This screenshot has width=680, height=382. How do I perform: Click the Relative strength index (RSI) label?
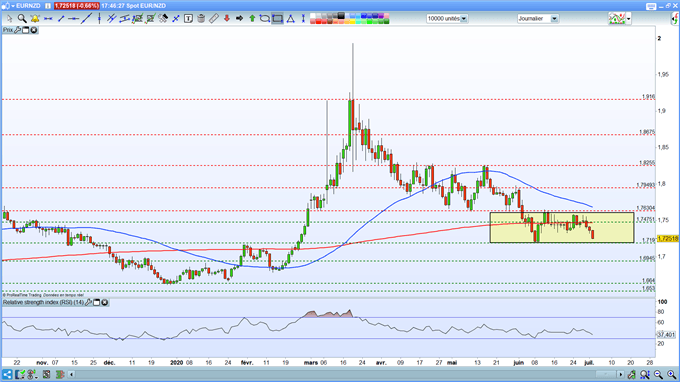[43, 302]
